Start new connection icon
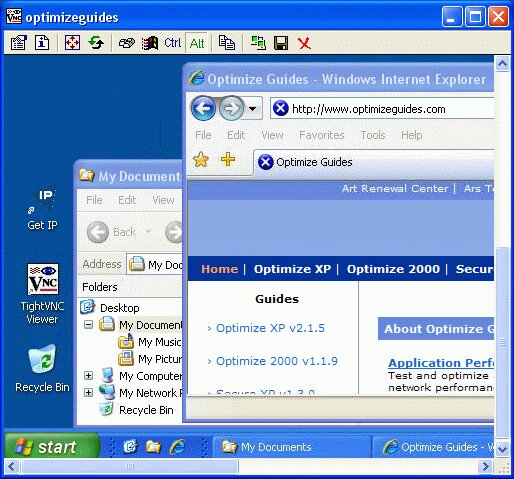This screenshot has height=479, width=514. (258, 43)
